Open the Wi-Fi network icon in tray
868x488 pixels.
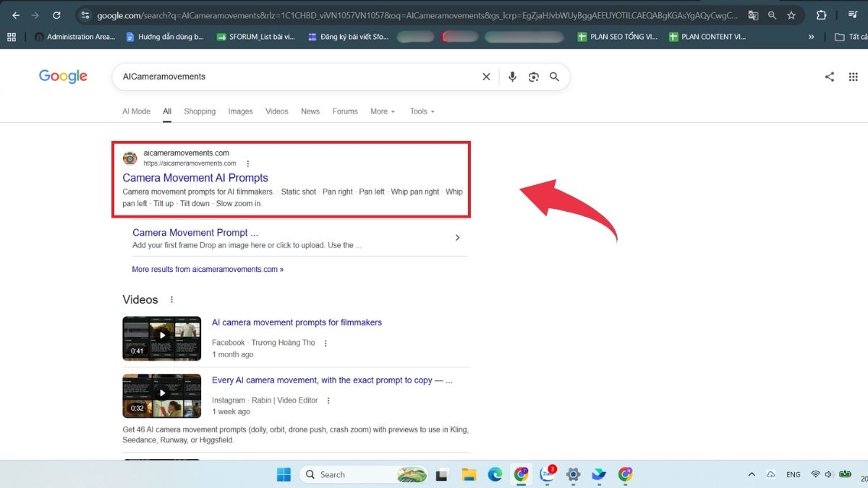point(816,474)
